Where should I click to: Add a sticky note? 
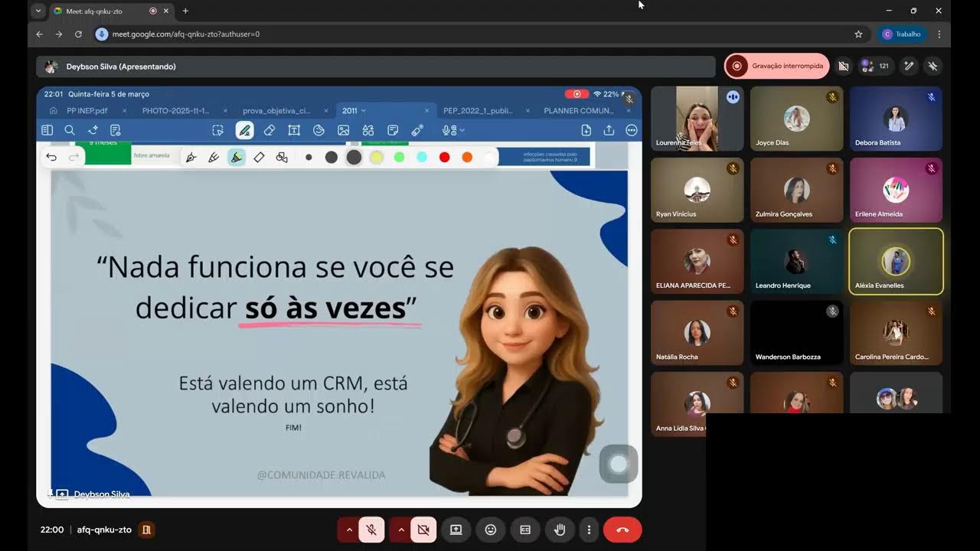pos(393,131)
